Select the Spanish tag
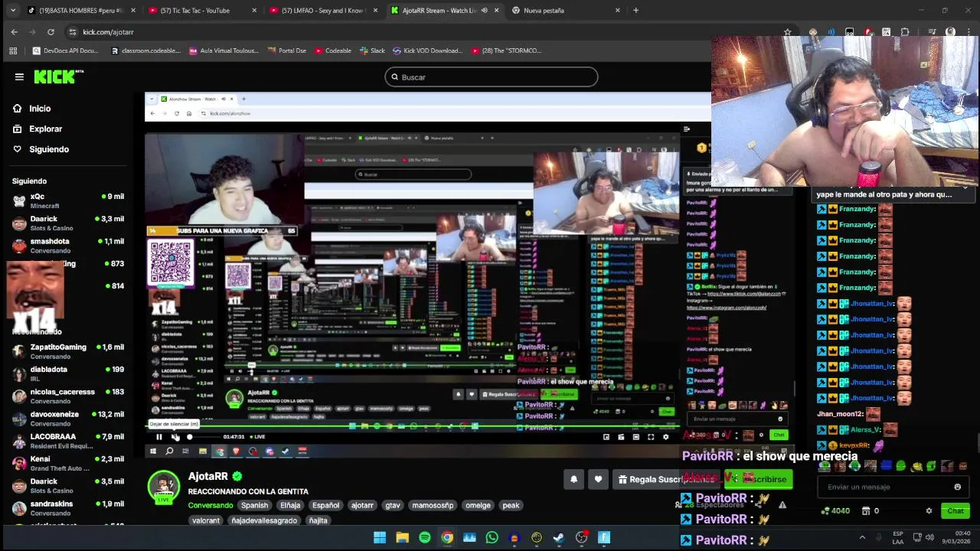Image resolution: width=980 pixels, height=551 pixels. point(255,505)
